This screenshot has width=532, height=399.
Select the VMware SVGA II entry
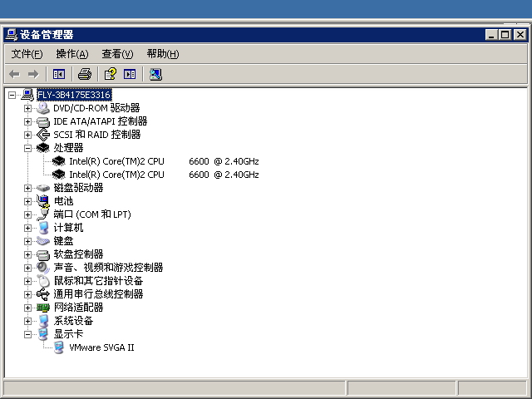pyautogui.click(x=101, y=347)
